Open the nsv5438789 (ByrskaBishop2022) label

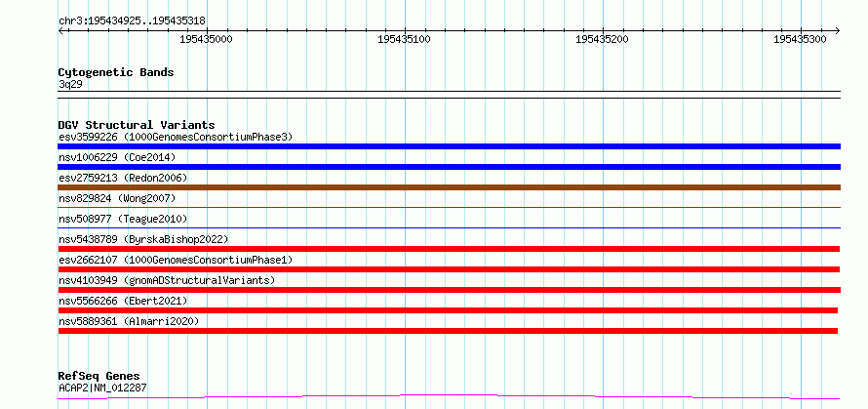[143, 239]
